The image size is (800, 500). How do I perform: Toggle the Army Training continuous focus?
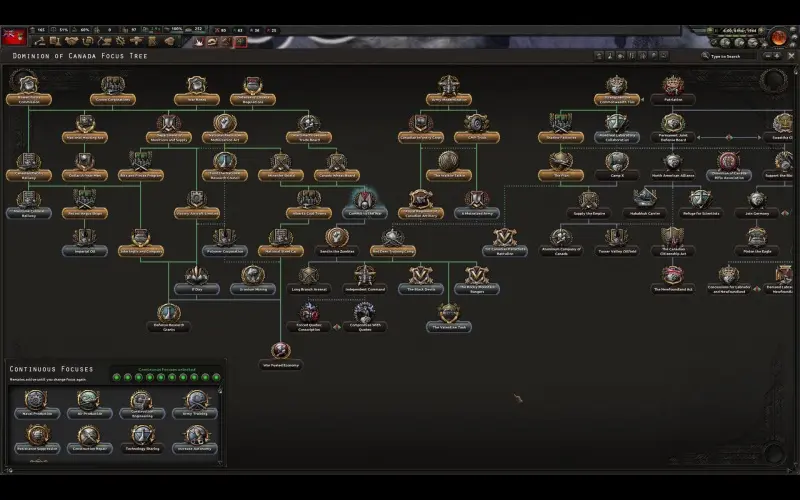[195, 402]
